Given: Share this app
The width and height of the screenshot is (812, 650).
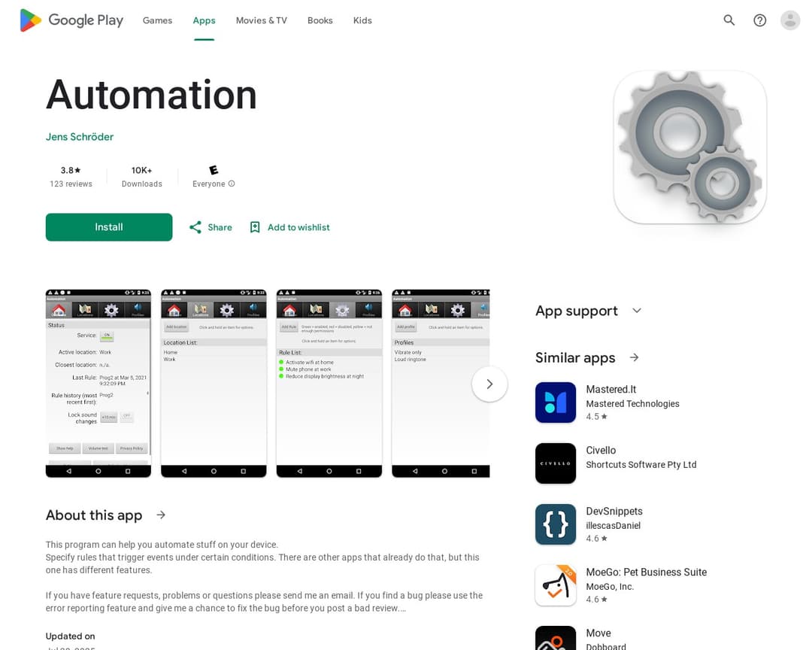Looking at the screenshot, I should click(x=211, y=227).
